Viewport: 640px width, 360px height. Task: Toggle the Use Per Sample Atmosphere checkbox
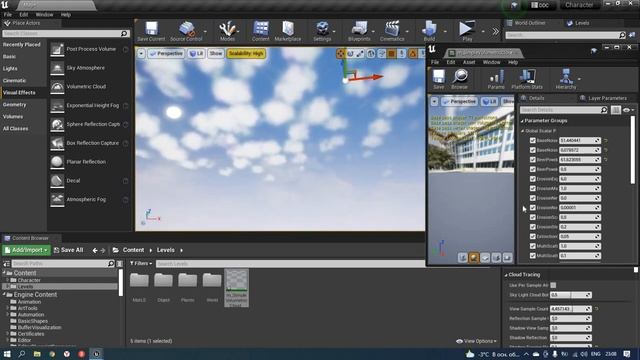pyautogui.click(x=553, y=285)
